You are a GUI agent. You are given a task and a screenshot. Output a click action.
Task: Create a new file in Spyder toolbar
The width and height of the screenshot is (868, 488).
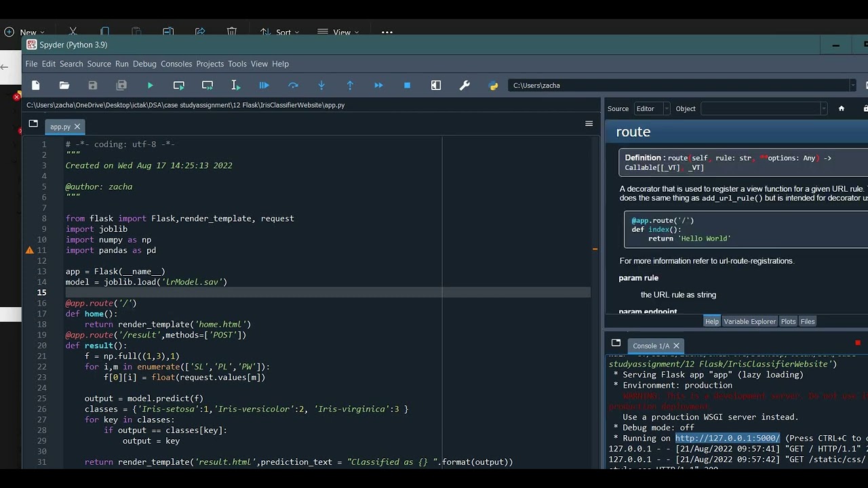coord(36,85)
